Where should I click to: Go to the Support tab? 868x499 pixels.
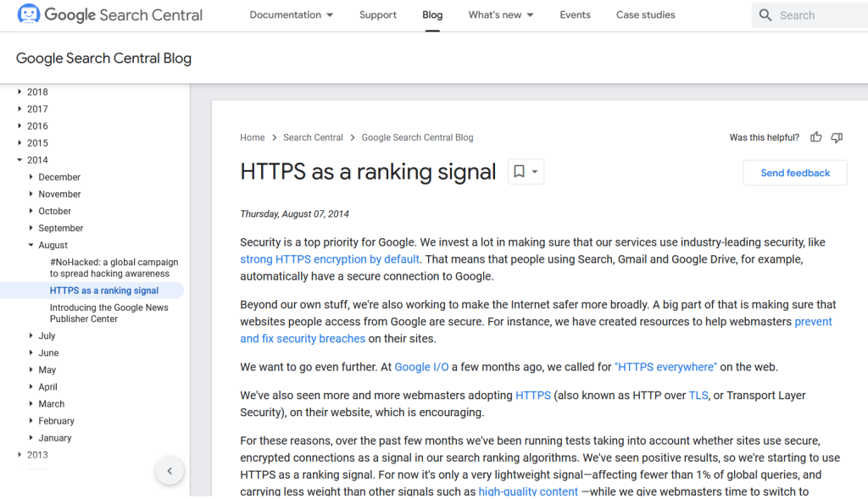point(378,15)
